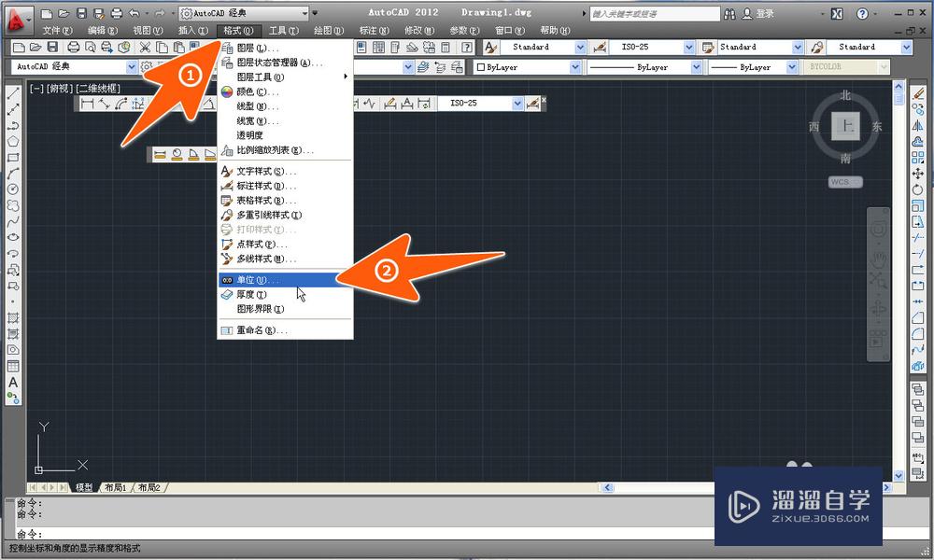934x560 pixels.
Task: Choose 单位(U)... from the Format menu
Action: tap(285, 280)
